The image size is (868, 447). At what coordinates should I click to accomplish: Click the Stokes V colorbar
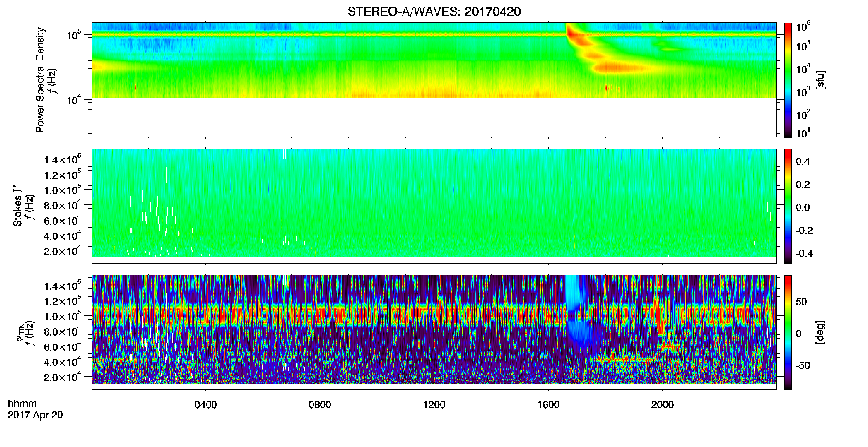[x=788, y=206]
